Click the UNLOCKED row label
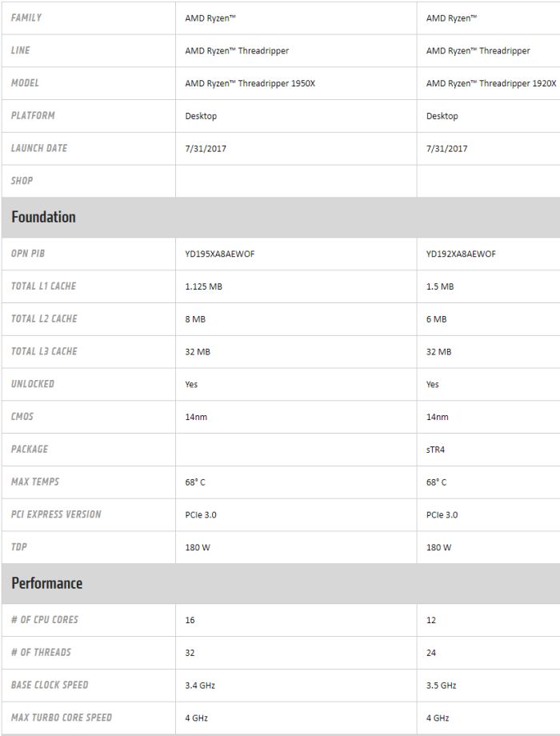Screen dimensions: 560x736 pyautogui.click(x=33, y=384)
